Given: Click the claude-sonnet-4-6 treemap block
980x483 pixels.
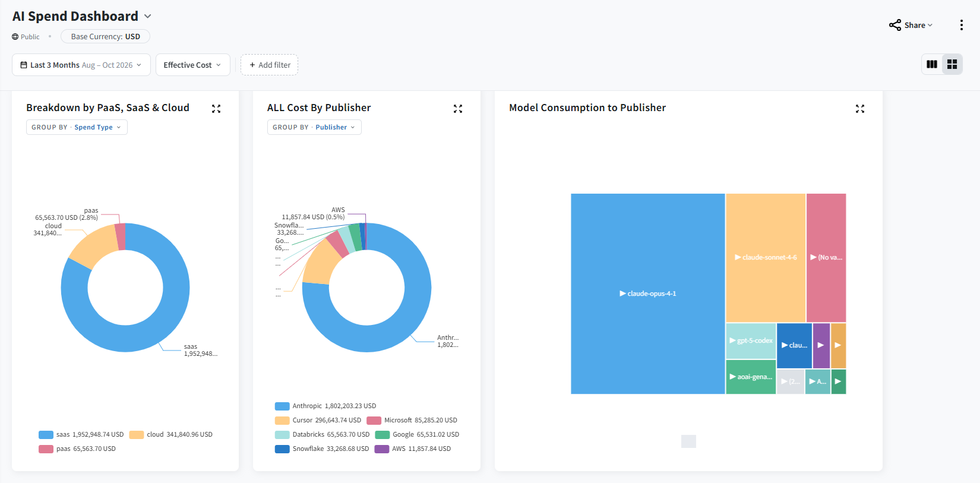Looking at the screenshot, I should pos(766,258).
